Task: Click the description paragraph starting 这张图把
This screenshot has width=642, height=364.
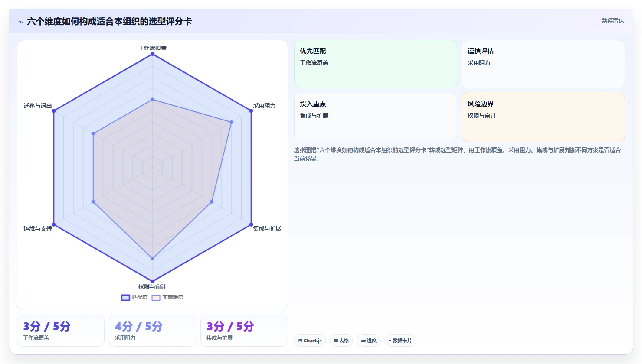Action: click(458, 154)
